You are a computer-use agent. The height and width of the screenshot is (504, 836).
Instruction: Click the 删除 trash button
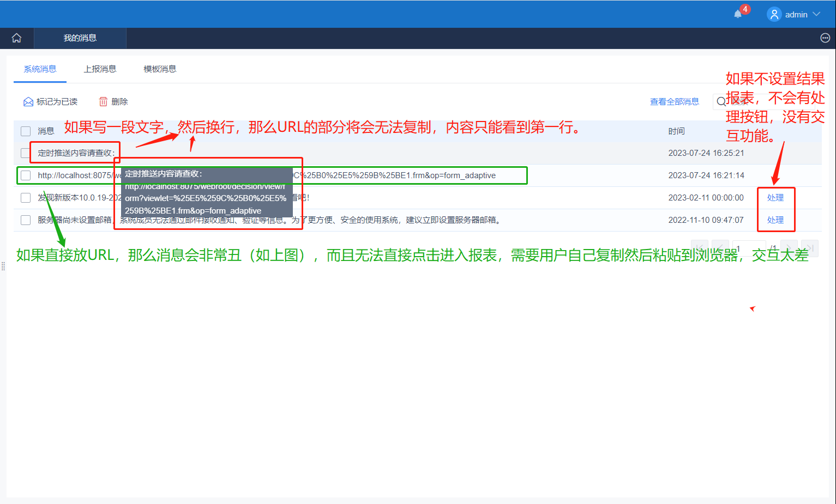point(113,102)
